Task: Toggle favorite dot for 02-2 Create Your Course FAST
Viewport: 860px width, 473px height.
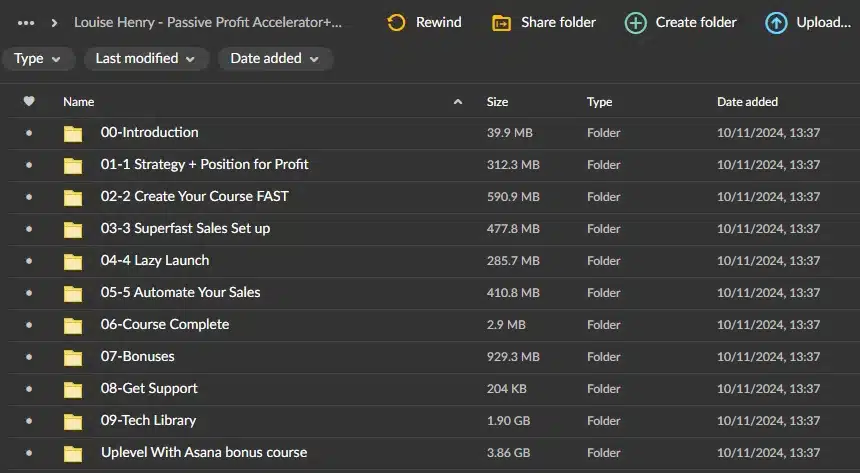Action: click(29, 196)
